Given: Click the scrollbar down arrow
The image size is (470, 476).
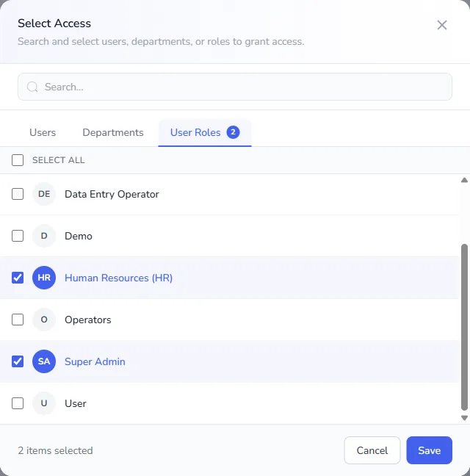Looking at the screenshot, I should [x=464, y=418].
